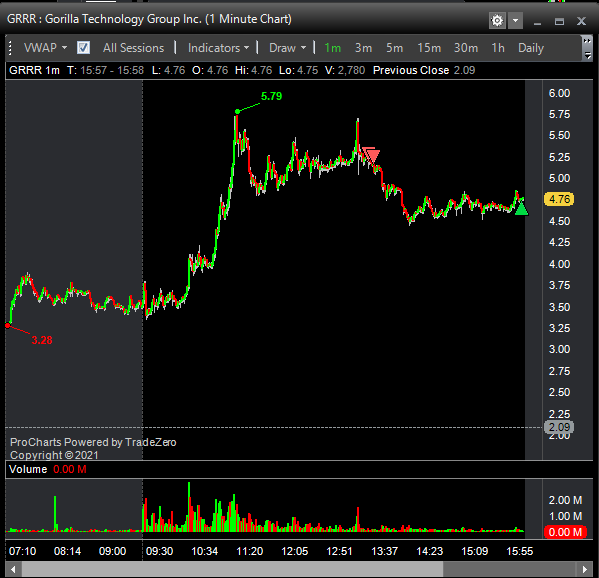Switch to the 1h timeframe
Image resolution: width=599 pixels, height=578 pixels.
point(498,48)
